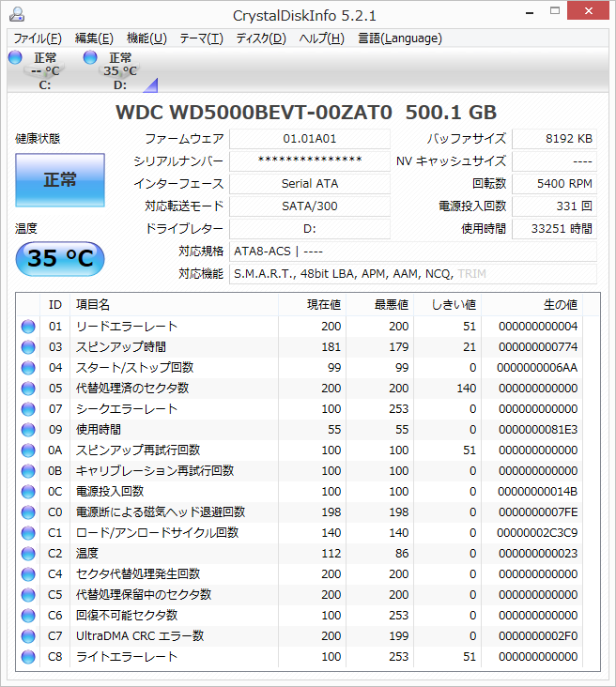
Task: Click status orb for リードエラーレート row
Action: tap(28, 327)
